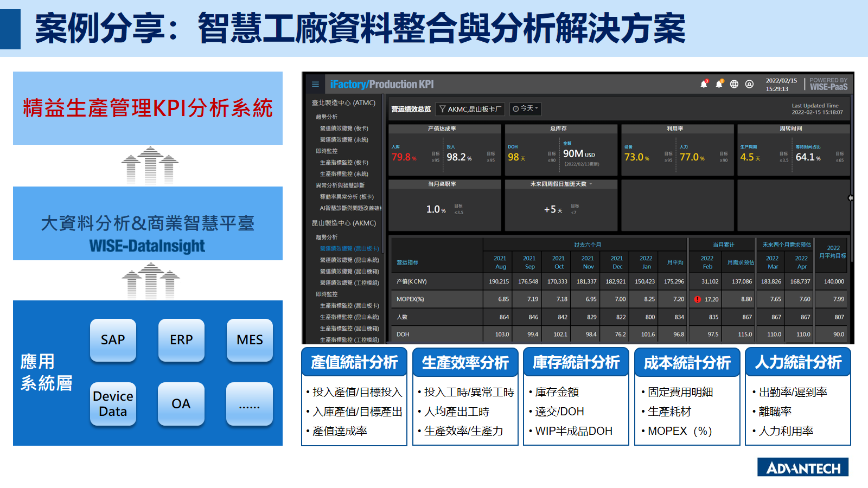Click the 79.8% 入库 value
The image size is (868, 488).
pos(404,157)
